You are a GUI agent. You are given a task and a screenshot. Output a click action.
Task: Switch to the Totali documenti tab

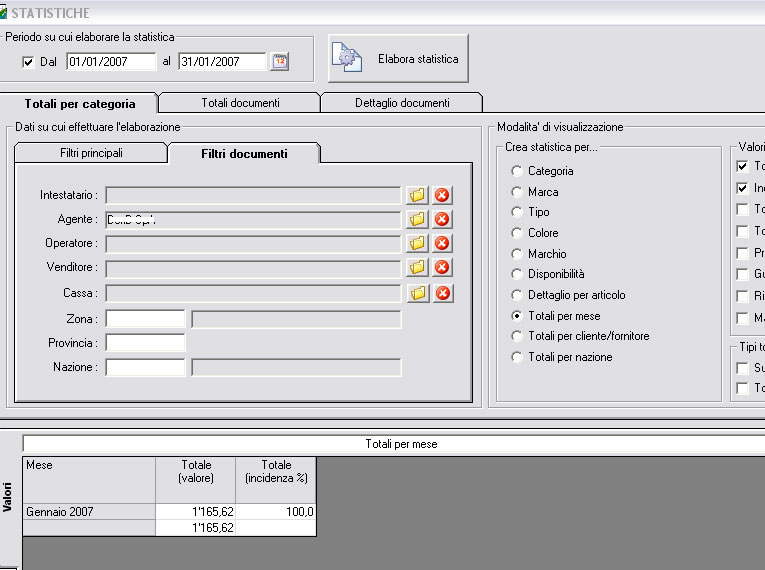click(x=240, y=102)
